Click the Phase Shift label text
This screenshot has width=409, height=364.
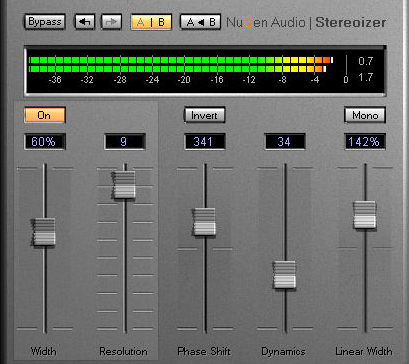tap(204, 351)
